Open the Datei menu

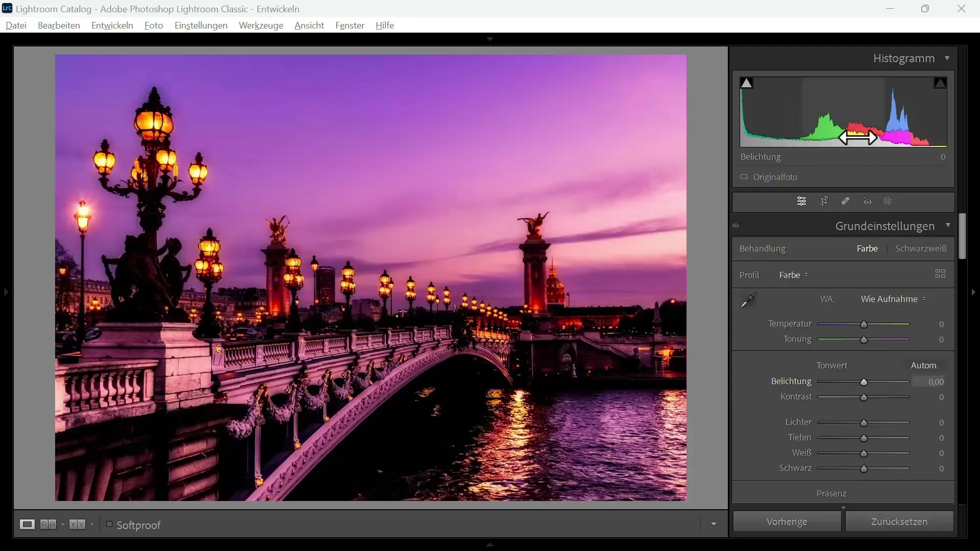pyautogui.click(x=16, y=26)
